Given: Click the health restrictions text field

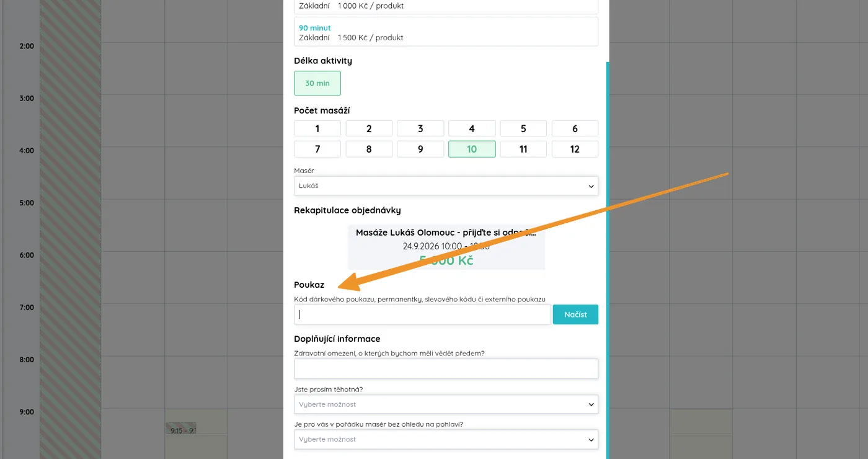Looking at the screenshot, I should 446,368.
